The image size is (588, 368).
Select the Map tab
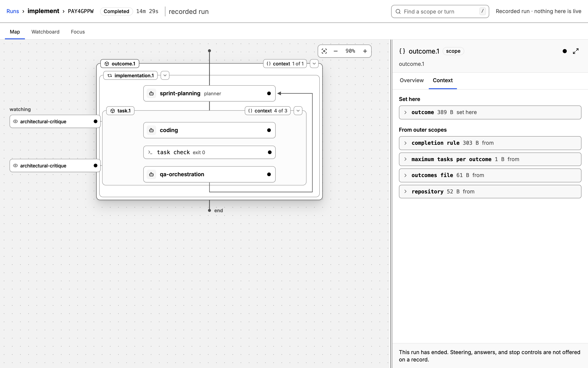[15, 32]
